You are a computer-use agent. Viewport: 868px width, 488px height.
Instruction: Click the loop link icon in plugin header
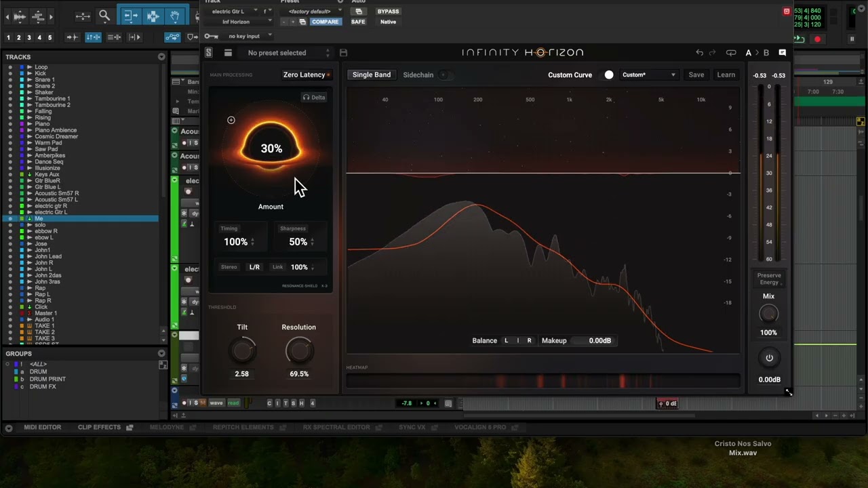(x=731, y=52)
